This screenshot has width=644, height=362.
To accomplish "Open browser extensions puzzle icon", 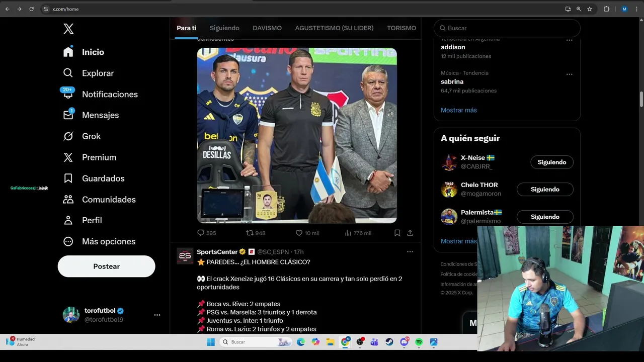I will coord(606,9).
